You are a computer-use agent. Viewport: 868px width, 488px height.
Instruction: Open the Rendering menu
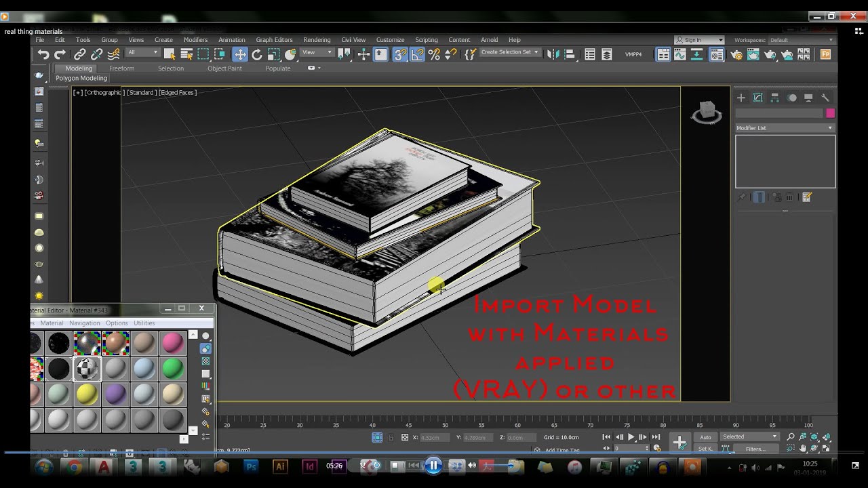pyautogui.click(x=317, y=40)
